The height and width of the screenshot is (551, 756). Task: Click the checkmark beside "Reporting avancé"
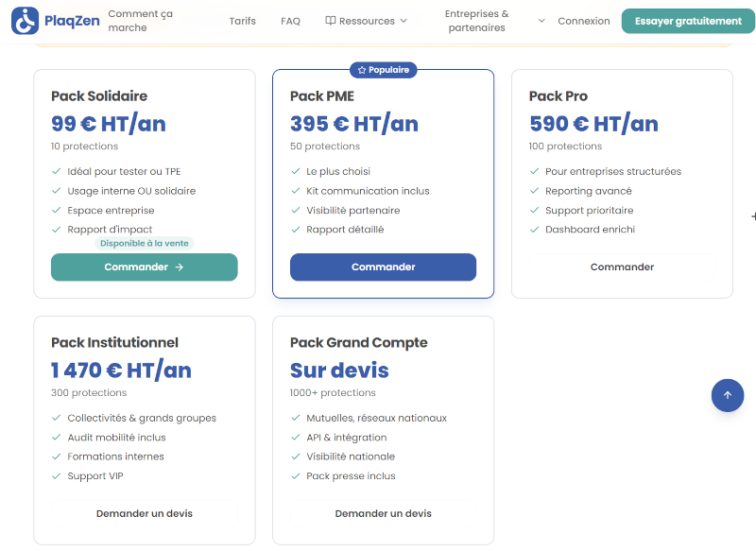(x=535, y=190)
